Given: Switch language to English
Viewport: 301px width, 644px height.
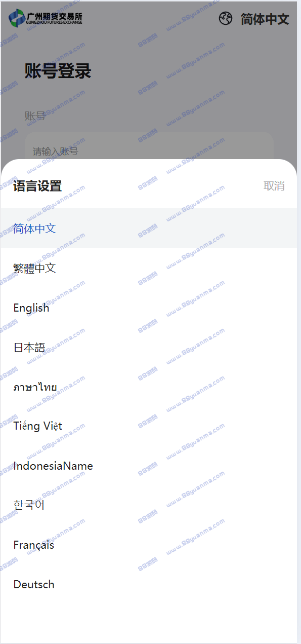Looking at the screenshot, I should click(x=149, y=308).
